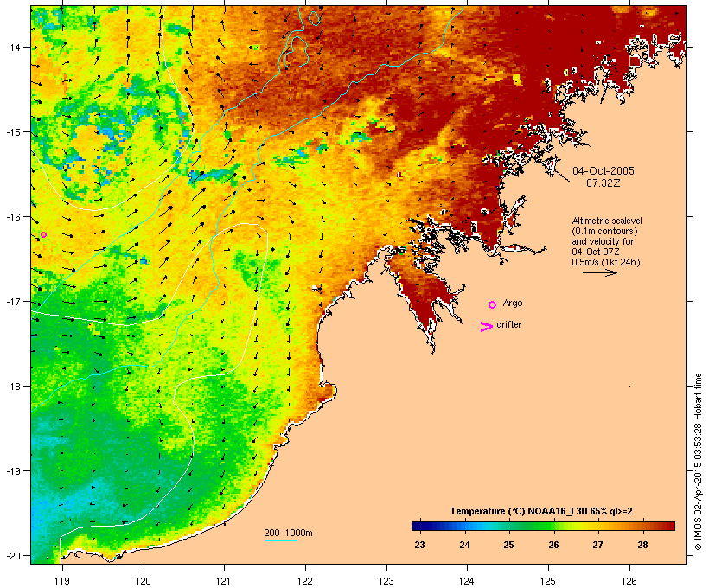
Task: Click the magenta drifter legend marker
Action: tap(486, 327)
